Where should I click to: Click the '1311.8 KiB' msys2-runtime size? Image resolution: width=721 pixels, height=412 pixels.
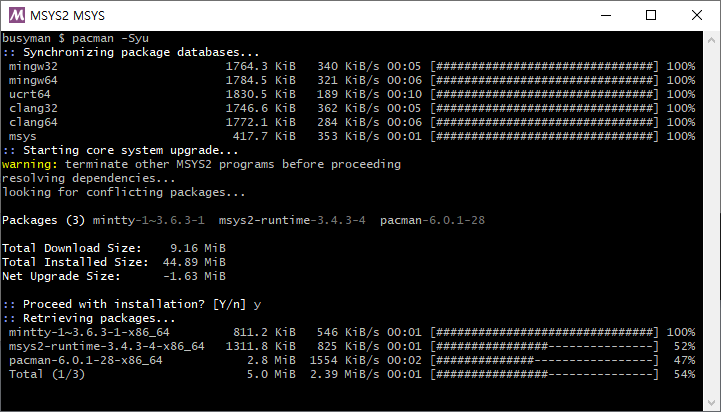[x=260, y=346]
